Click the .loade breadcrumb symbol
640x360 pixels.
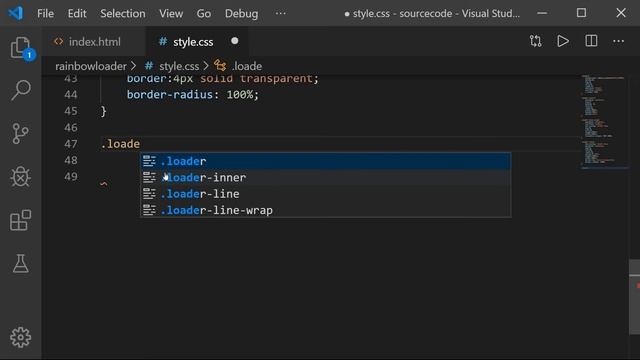pyautogui.click(x=247, y=66)
